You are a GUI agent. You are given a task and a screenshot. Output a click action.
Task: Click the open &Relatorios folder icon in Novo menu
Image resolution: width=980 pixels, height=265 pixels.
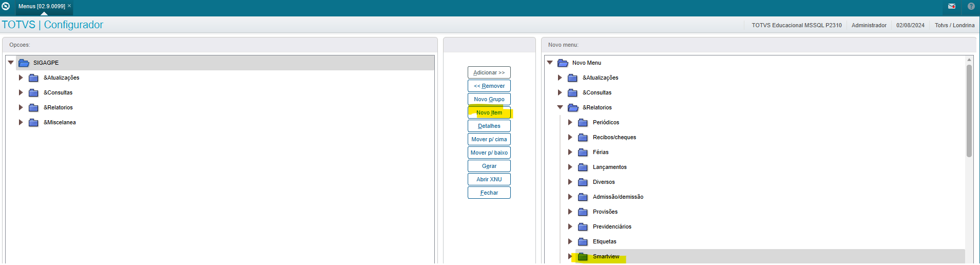click(573, 107)
